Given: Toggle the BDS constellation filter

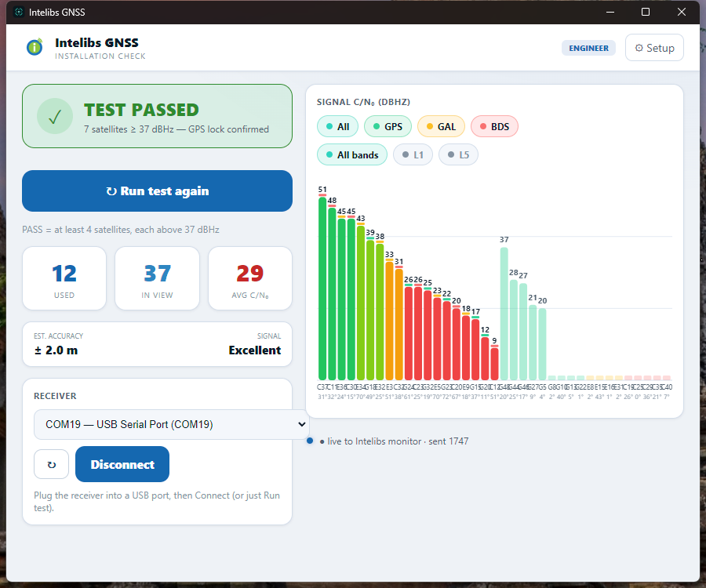Looking at the screenshot, I should pos(494,126).
